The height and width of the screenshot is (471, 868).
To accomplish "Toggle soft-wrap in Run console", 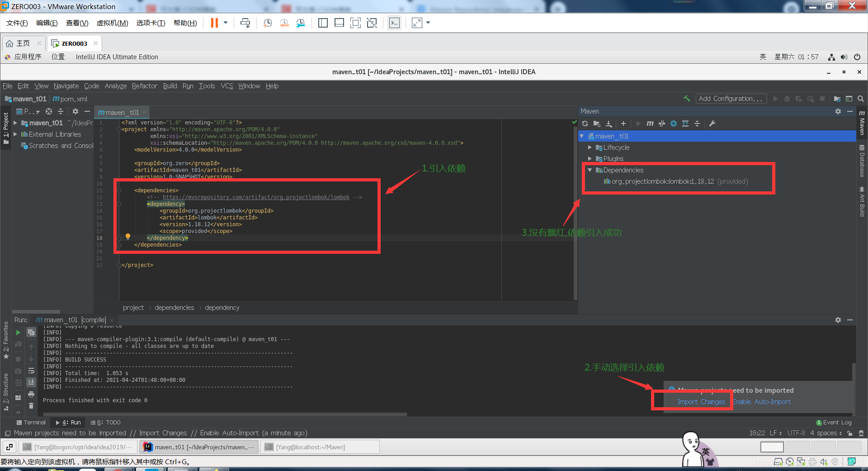I will coord(31,371).
